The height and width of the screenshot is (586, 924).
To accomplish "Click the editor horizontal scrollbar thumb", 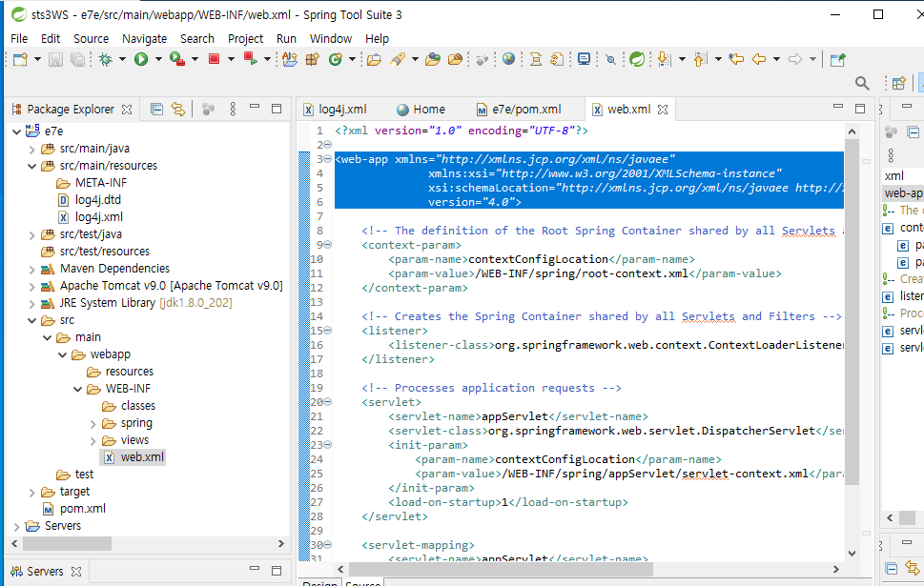I will tap(501, 570).
